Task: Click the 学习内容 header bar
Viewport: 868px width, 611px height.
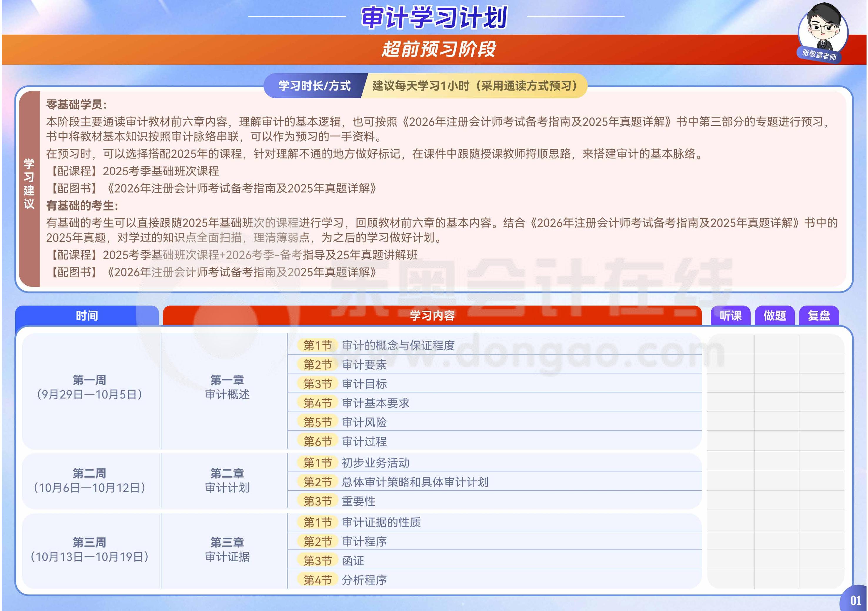Action: (x=432, y=316)
